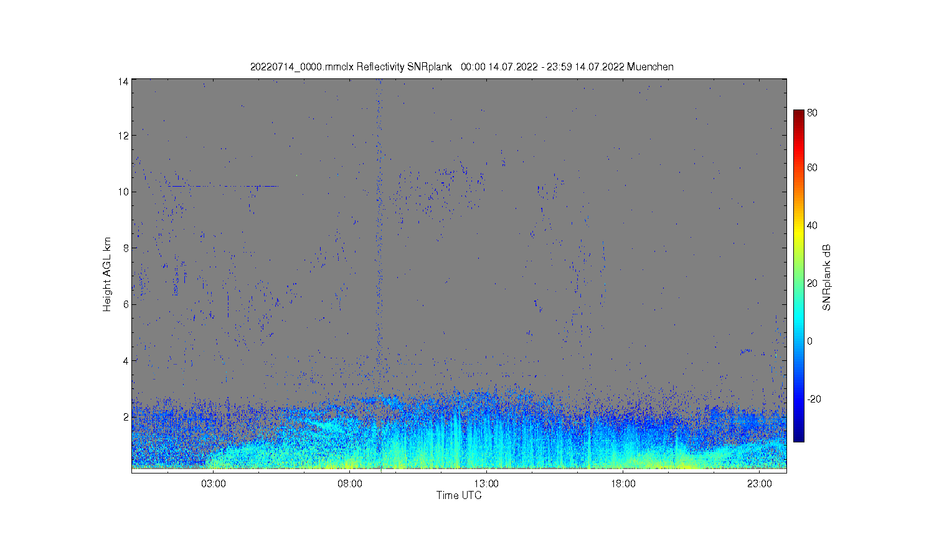Click the height tick label 4
Screen dimensions: 934x560
(126, 360)
